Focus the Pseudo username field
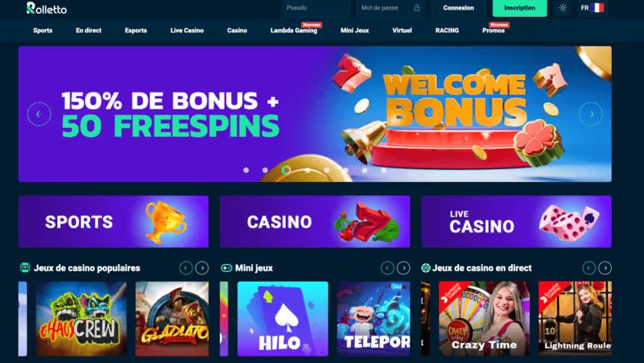 316,8
